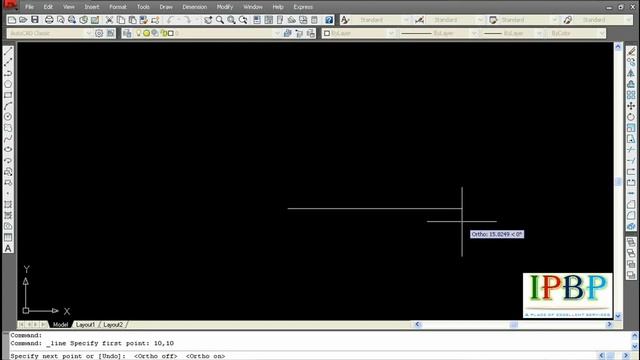Select the Rectangle draw tool
640x360 pixels.
point(8,95)
